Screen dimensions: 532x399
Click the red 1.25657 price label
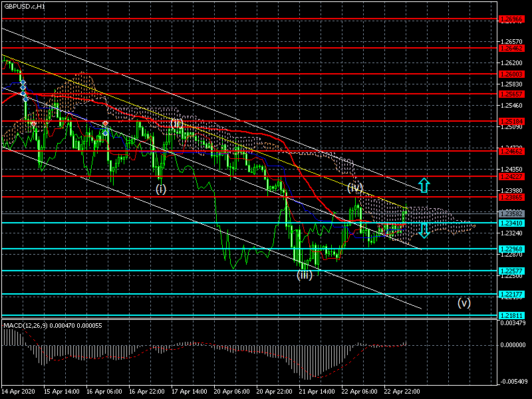click(x=511, y=94)
